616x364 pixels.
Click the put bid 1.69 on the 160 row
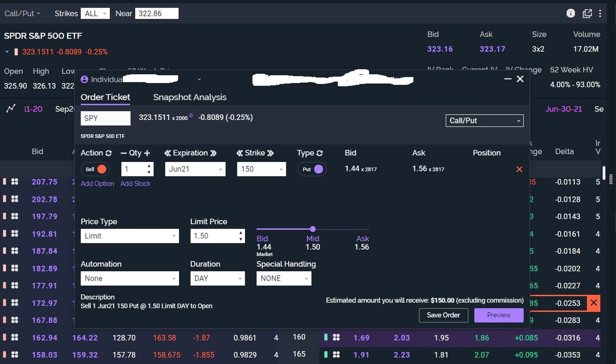coord(361,337)
